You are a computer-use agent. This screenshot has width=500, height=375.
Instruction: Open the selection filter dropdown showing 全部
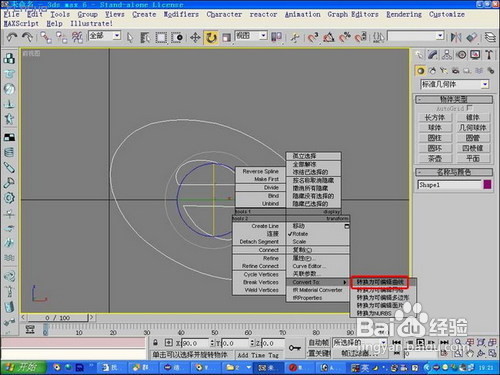(104, 35)
